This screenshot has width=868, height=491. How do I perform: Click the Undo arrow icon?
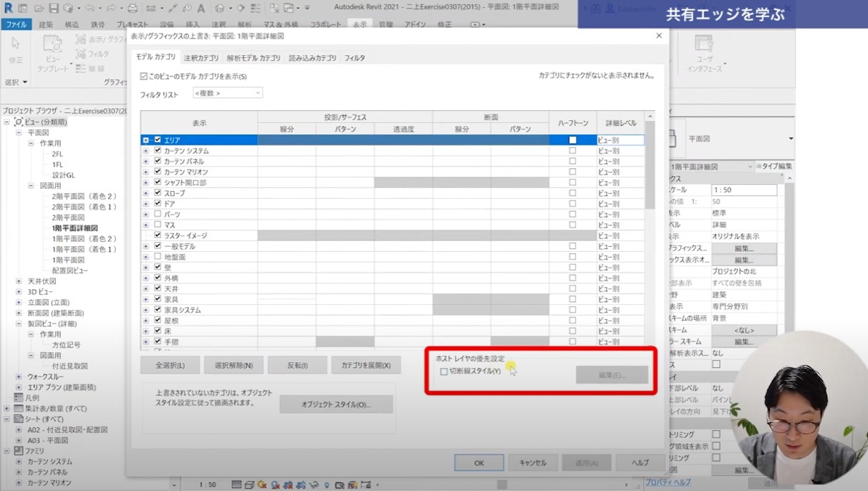(x=89, y=9)
